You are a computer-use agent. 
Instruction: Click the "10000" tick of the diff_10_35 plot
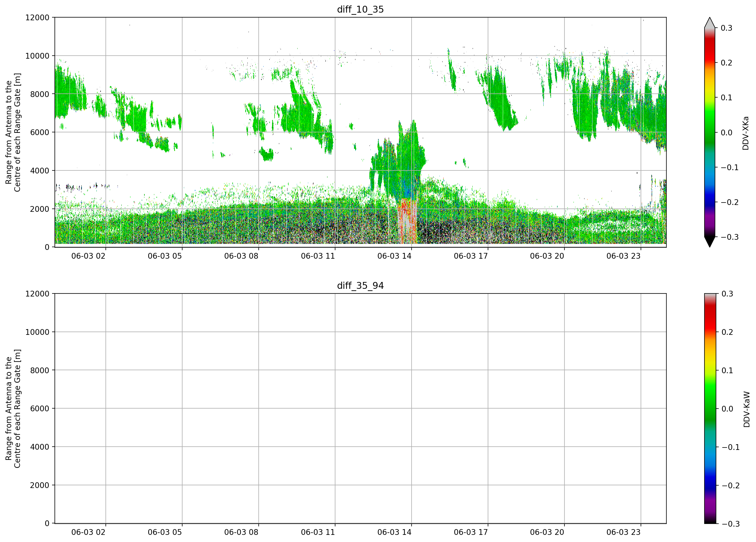click(37, 56)
